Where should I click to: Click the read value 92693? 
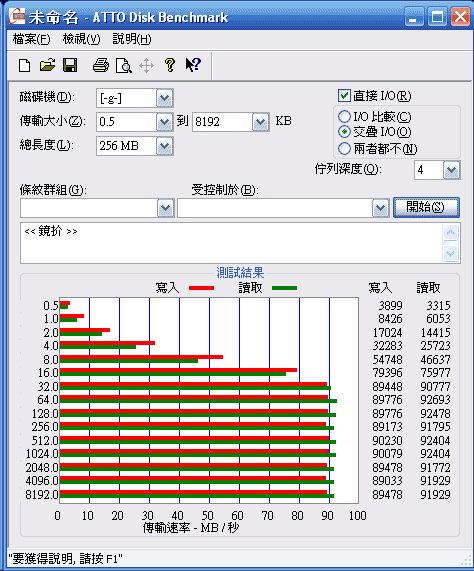click(x=435, y=399)
